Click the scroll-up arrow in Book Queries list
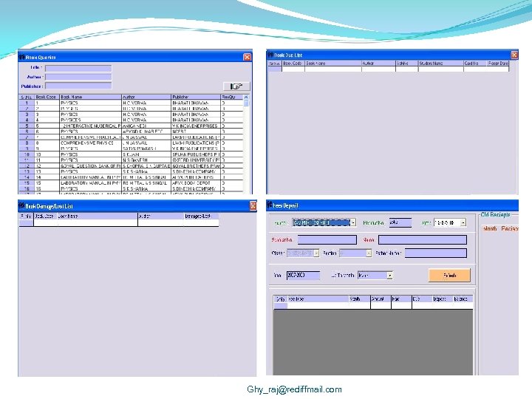This screenshot has height=399, width=532. (x=246, y=98)
